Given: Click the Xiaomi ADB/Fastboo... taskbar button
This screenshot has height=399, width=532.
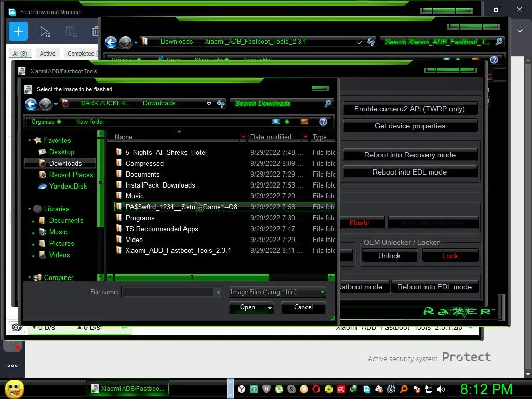Looking at the screenshot, I should click(128, 389).
